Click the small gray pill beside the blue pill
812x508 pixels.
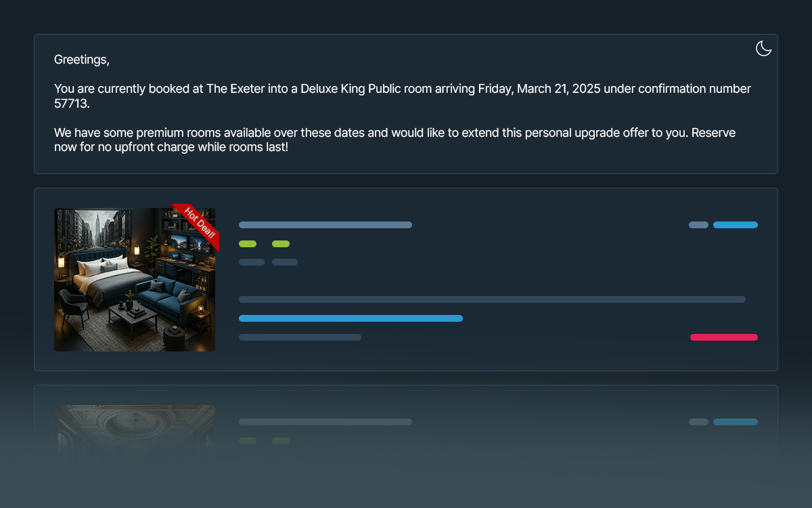pos(698,225)
